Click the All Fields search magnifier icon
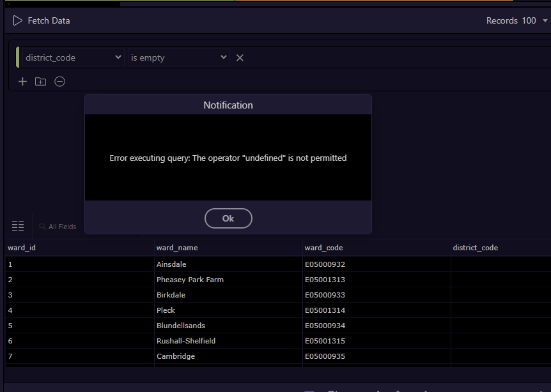This screenshot has width=551, height=392. point(42,227)
